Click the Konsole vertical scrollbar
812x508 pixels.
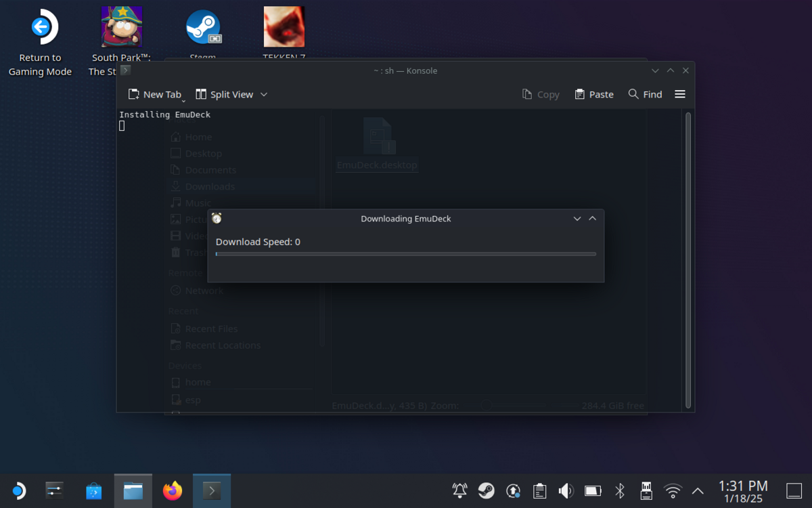pos(688,260)
